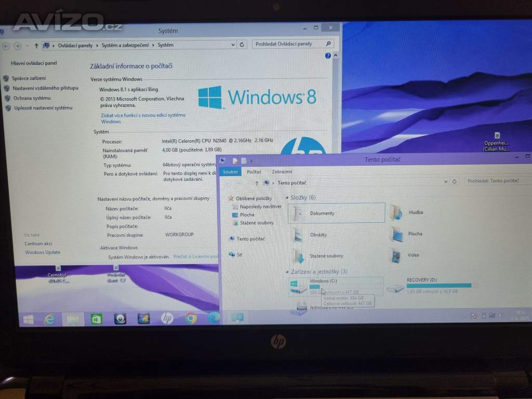Go up one level in Systém window
This screenshot has height=399, width=532.
[36, 46]
